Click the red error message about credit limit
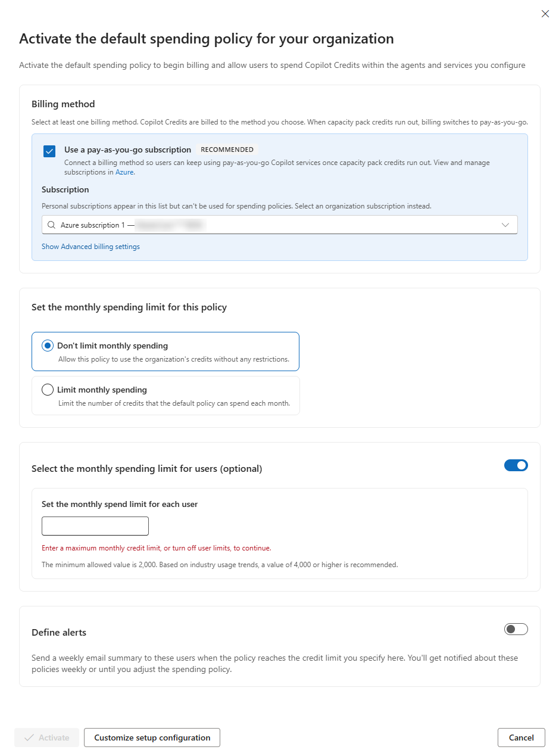The height and width of the screenshot is (756, 559). coord(156,548)
